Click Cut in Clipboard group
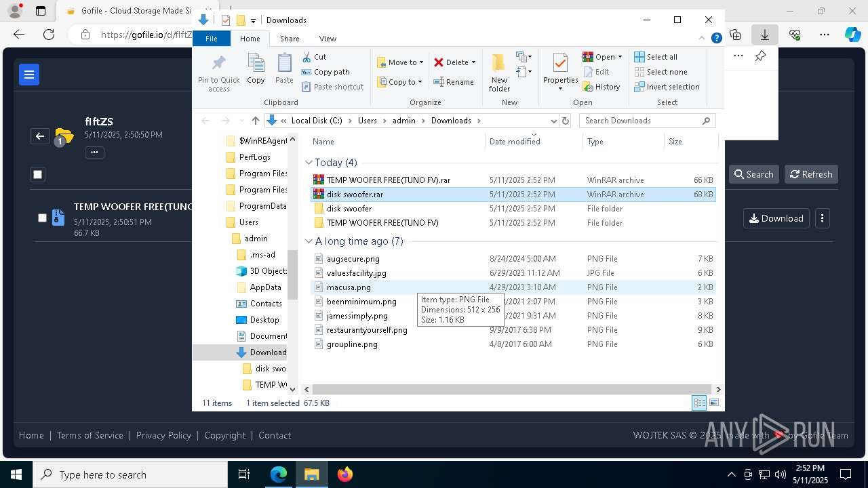 tap(314, 57)
